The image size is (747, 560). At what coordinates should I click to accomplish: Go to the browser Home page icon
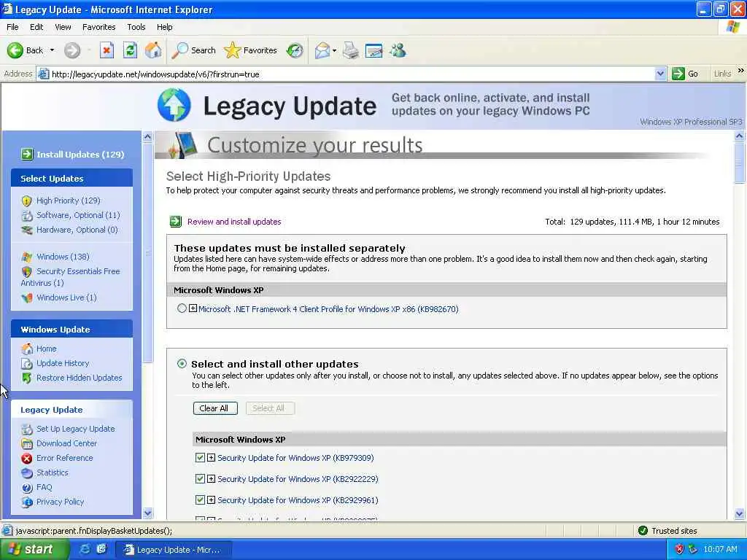pyautogui.click(x=153, y=50)
